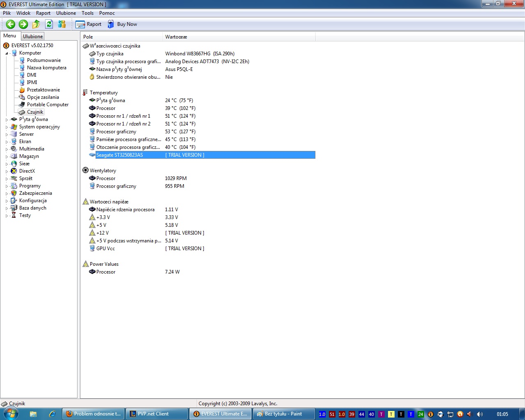525x420 pixels.
Task: Expand the System operacyjny node
Action: 7,127
